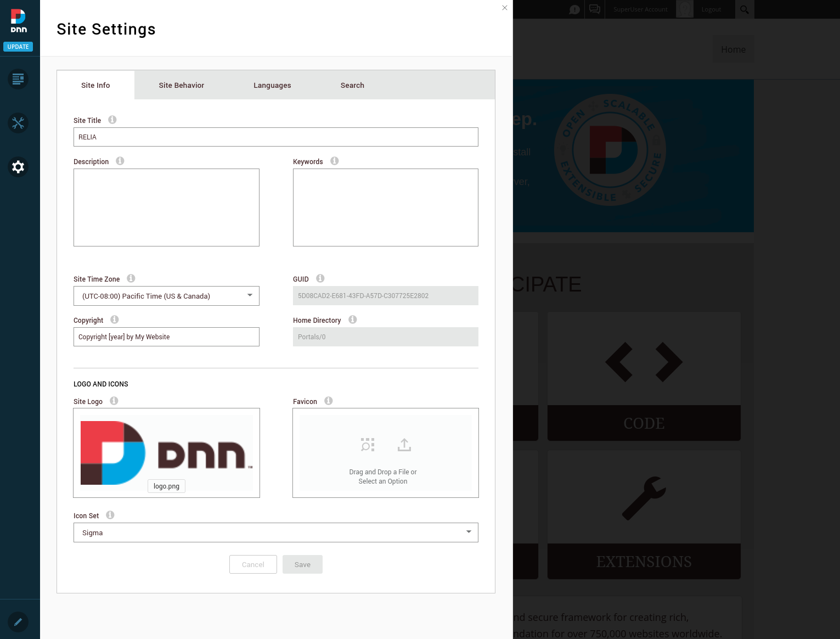Open the Search tab
840x639 pixels.
[x=352, y=85]
